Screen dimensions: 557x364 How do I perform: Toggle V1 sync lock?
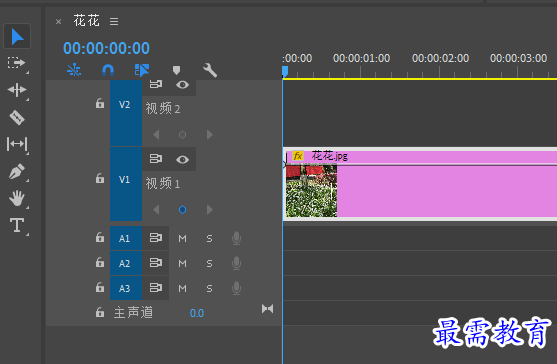[x=156, y=158]
